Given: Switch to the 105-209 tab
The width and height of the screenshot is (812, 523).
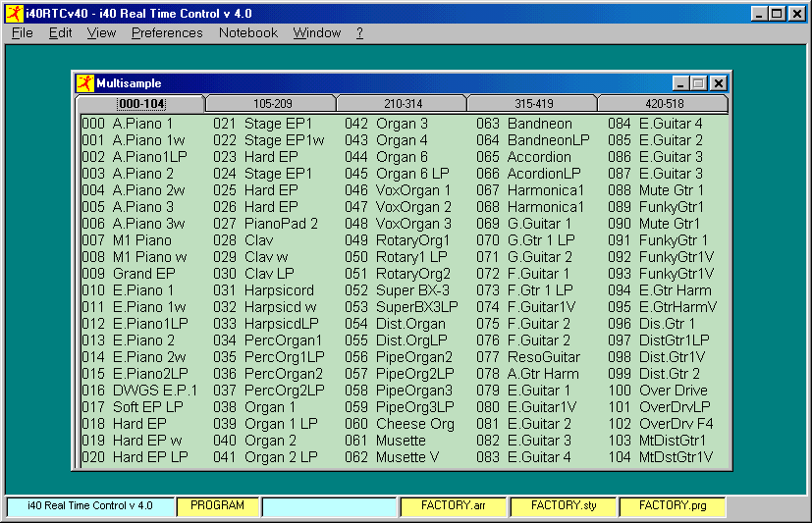Looking at the screenshot, I should click(271, 103).
